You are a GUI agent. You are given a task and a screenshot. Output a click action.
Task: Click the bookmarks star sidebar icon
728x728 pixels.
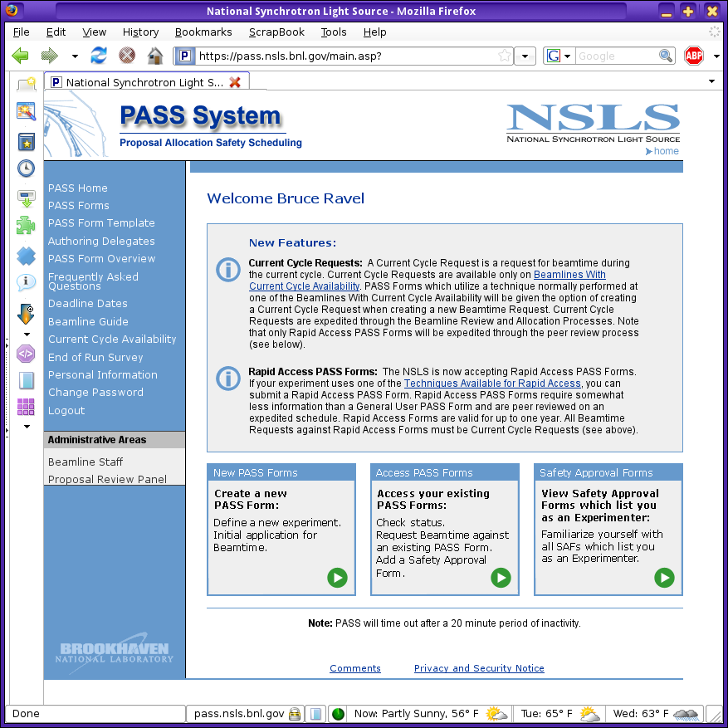(27, 142)
